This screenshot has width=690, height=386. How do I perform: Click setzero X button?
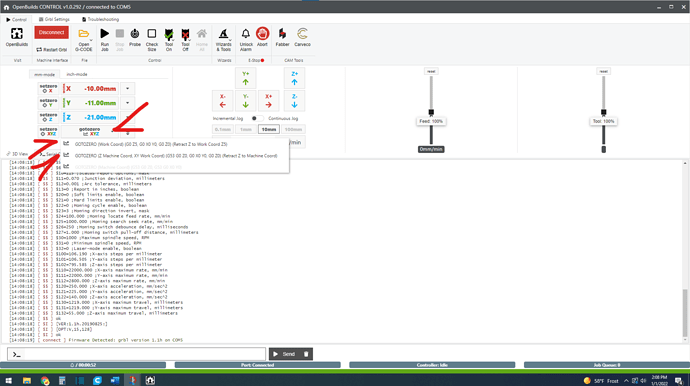click(x=48, y=88)
